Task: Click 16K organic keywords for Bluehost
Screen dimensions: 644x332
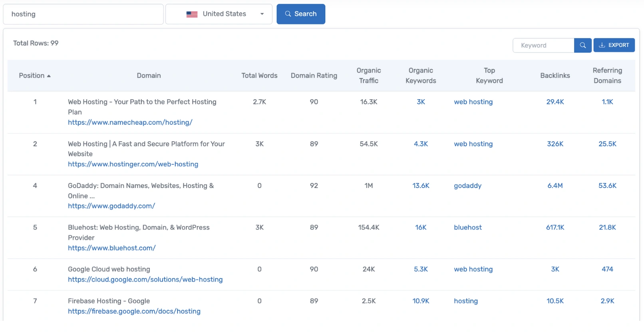Action: [x=421, y=228]
